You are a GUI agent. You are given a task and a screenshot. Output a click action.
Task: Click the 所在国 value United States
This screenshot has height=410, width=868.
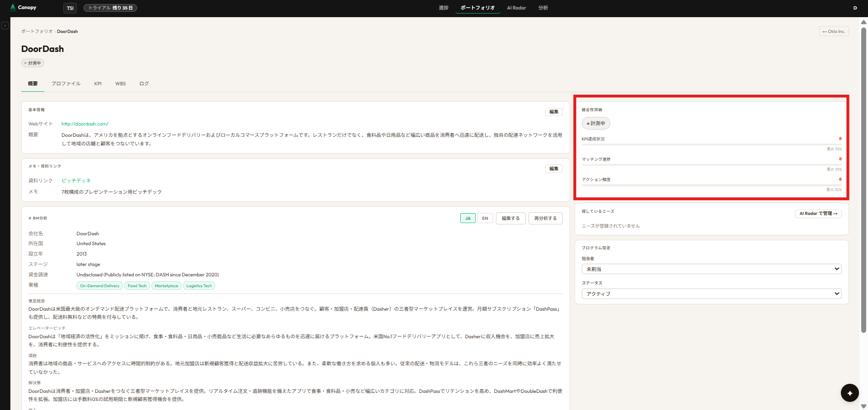pyautogui.click(x=91, y=244)
